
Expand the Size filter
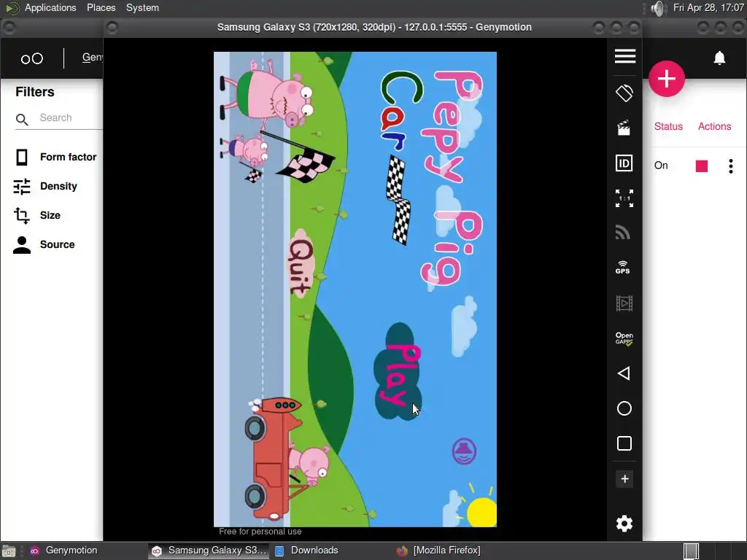[x=37, y=215]
